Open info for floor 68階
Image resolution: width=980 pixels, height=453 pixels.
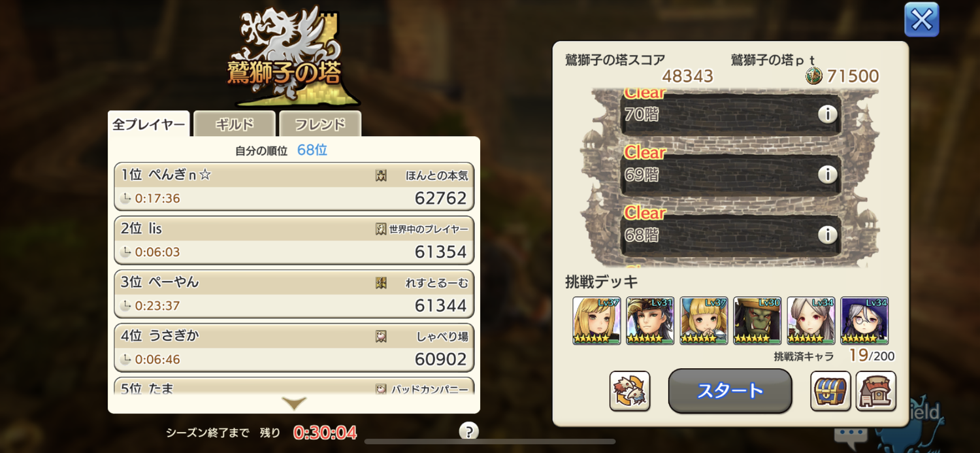[x=827, y=235]
